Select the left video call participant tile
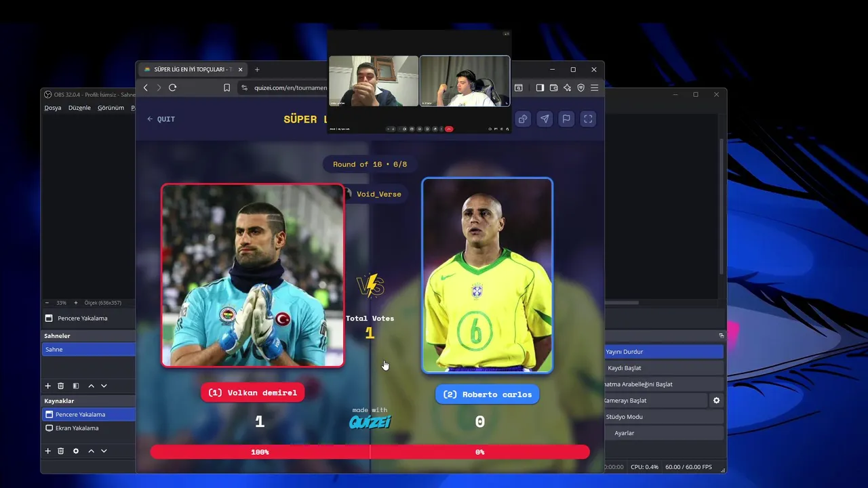 pos(374,81)
